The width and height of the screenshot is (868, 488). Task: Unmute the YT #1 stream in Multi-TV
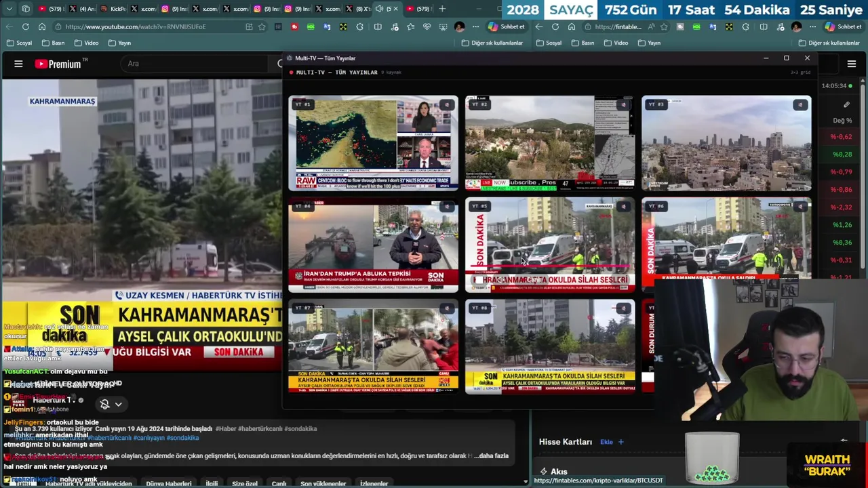(x=446, y=105)
